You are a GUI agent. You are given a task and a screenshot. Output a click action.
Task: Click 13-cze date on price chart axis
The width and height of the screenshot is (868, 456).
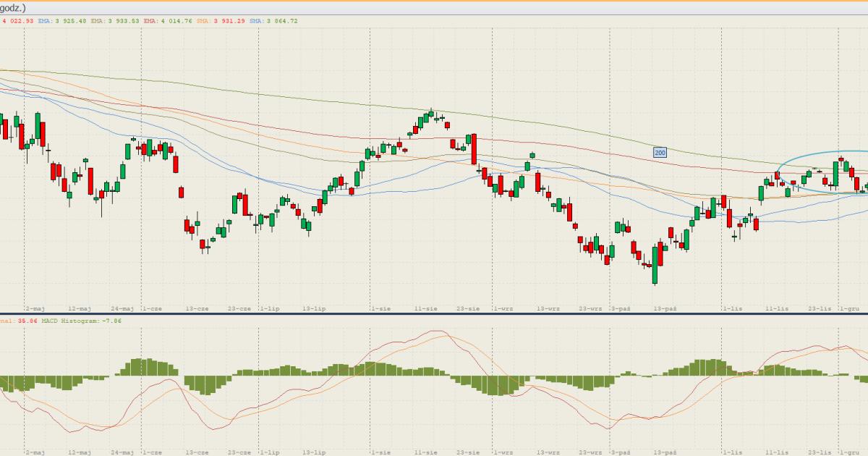tap(197, 308)
